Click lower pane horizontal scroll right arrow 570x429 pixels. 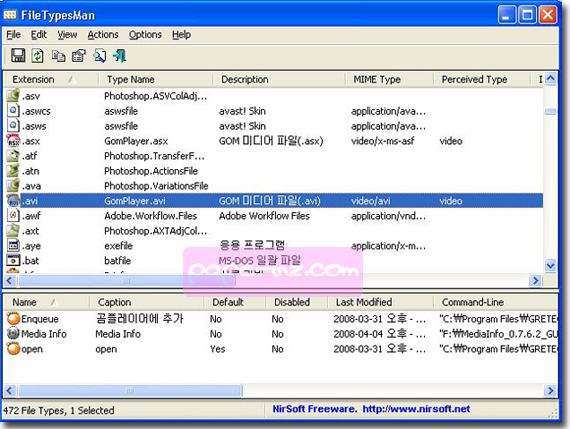[550, 390]
